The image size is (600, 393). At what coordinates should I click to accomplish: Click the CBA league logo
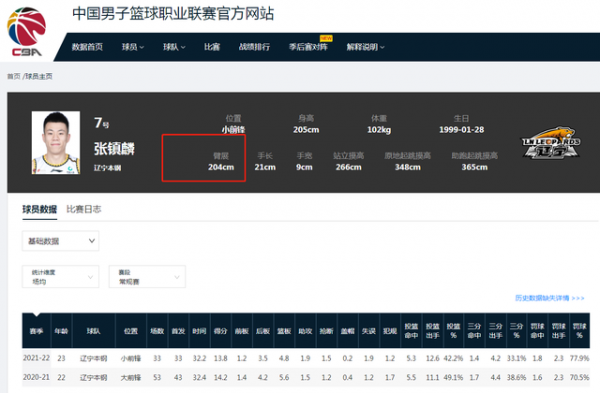tap(26, 31)
